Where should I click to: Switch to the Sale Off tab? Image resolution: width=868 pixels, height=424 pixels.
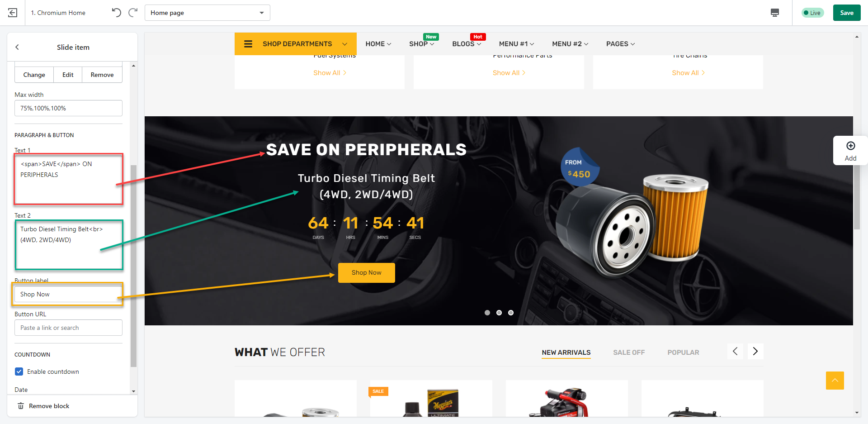pyautogui.click(x=629, y=353)
